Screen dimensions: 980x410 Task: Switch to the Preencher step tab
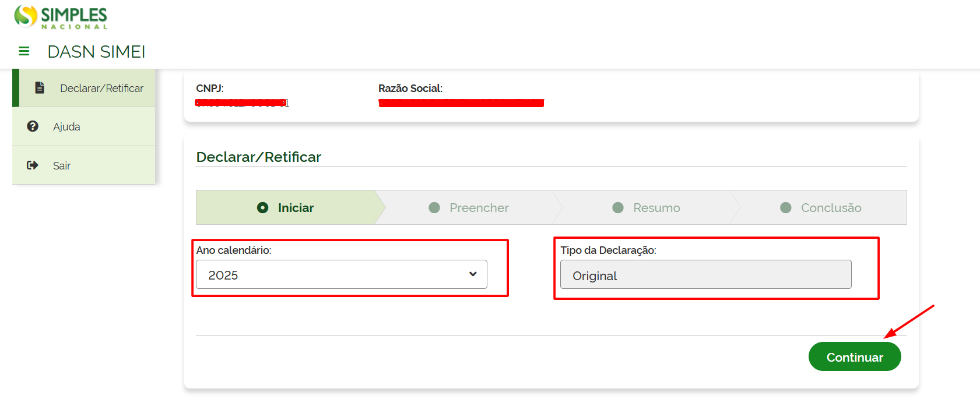pos(479,208)
